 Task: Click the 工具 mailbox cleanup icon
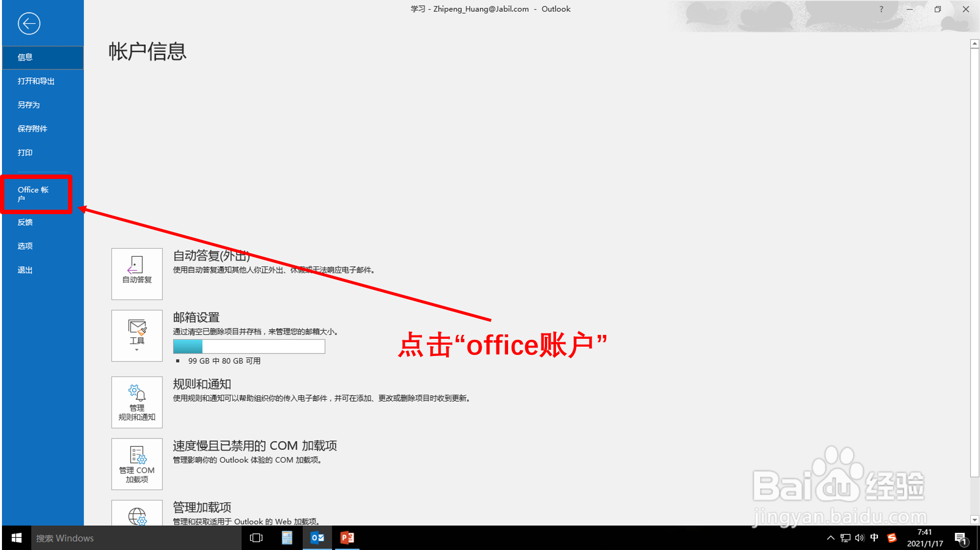[x=136, y=329]
